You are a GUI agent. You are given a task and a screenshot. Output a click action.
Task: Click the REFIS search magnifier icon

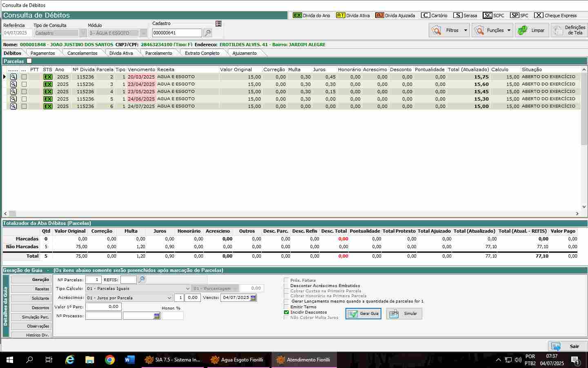coord(141,280)
